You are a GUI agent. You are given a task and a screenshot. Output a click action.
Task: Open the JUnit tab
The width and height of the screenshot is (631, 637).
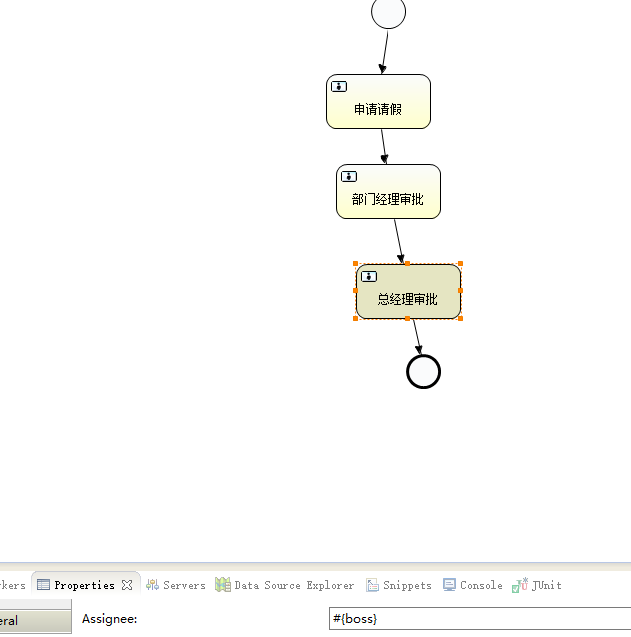pyautogui.click(x=537, y=585)
